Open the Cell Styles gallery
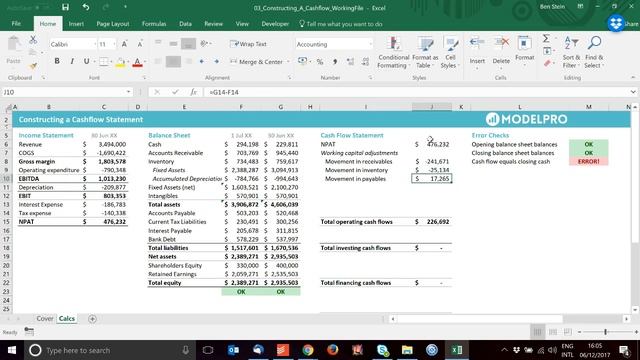Screen dimensions: 640x360 point(450,53)
